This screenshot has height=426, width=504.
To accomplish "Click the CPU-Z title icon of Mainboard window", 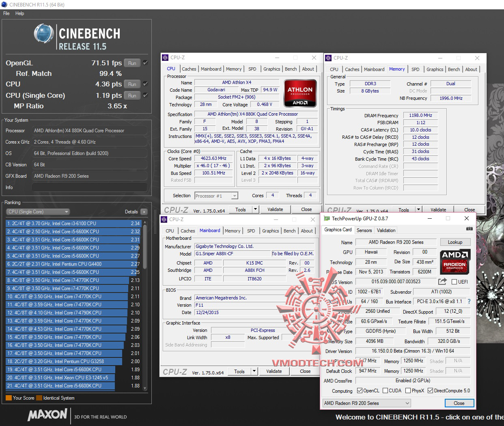I will [x=164, y=219].
